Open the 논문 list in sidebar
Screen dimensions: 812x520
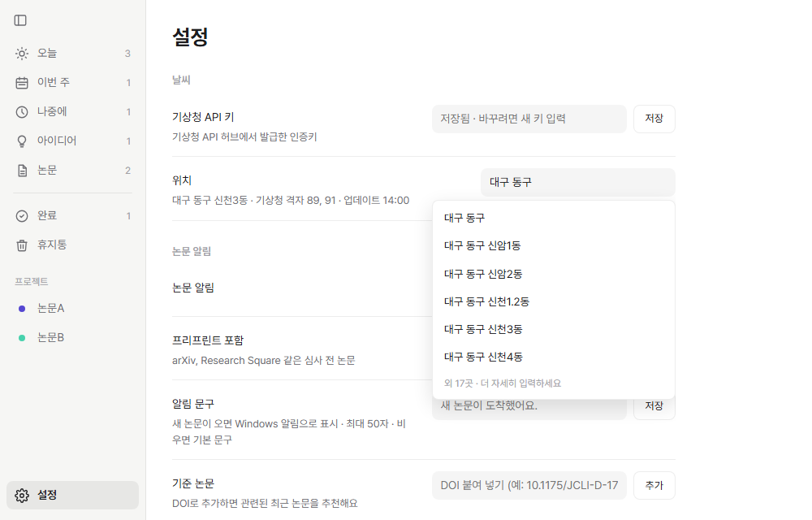[x=72, y=171]
